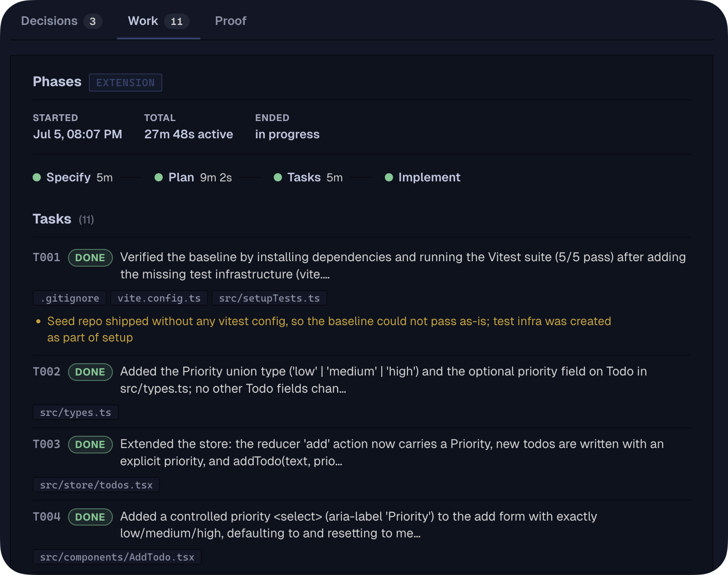
Task: Click the T002 Priority union type description
Action: (383, 380)
